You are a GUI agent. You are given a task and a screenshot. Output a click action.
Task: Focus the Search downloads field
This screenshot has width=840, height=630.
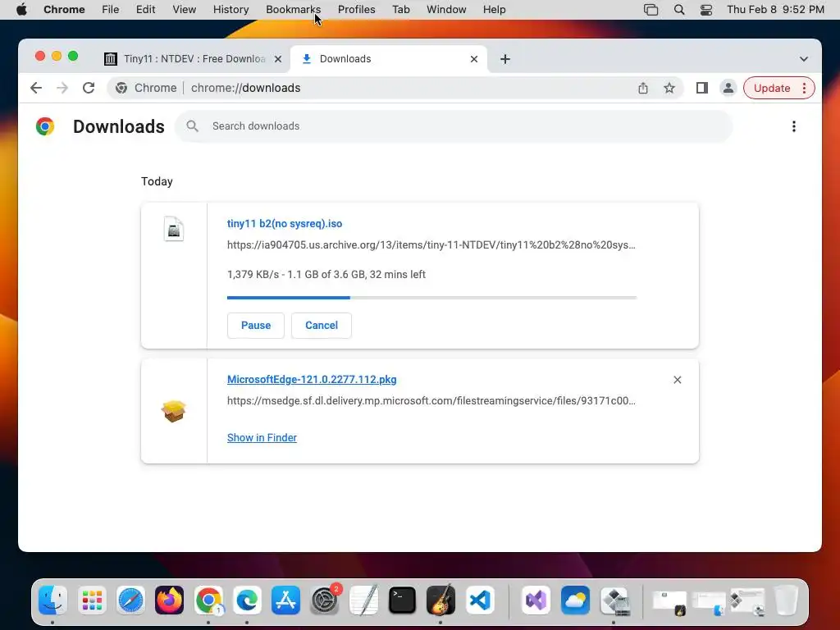[454, 126]
